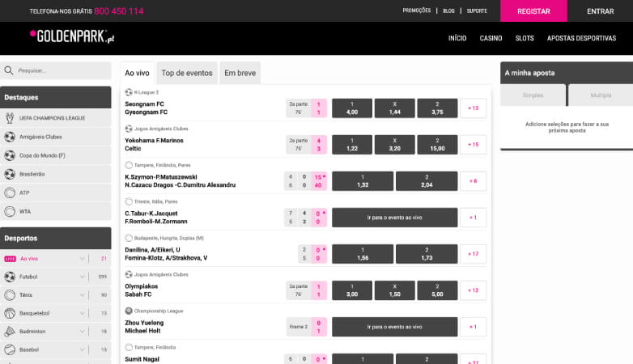Click the Badminton shuttlecock icon
Image resolution: width=633 pixels, height=364 pixels.
point(10,332)
